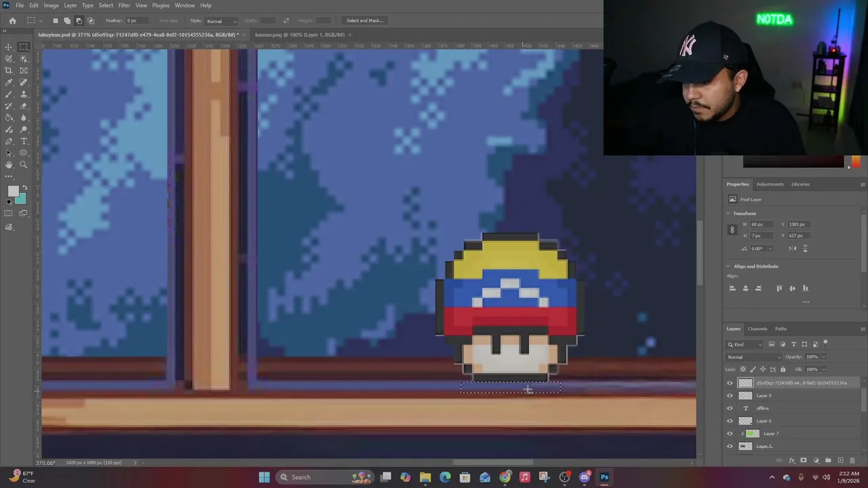Toggle Lock transparent pixels icon
The image size is (868, 488).
coord(744,369)
